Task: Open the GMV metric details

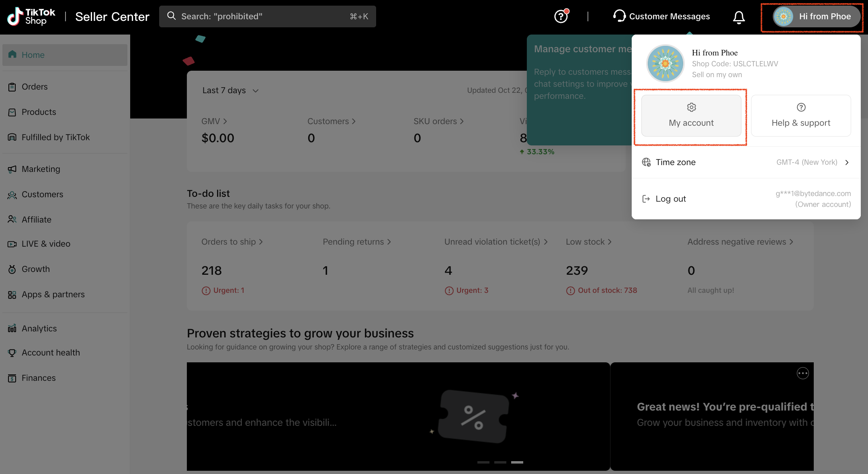Action: pos(214,121)
